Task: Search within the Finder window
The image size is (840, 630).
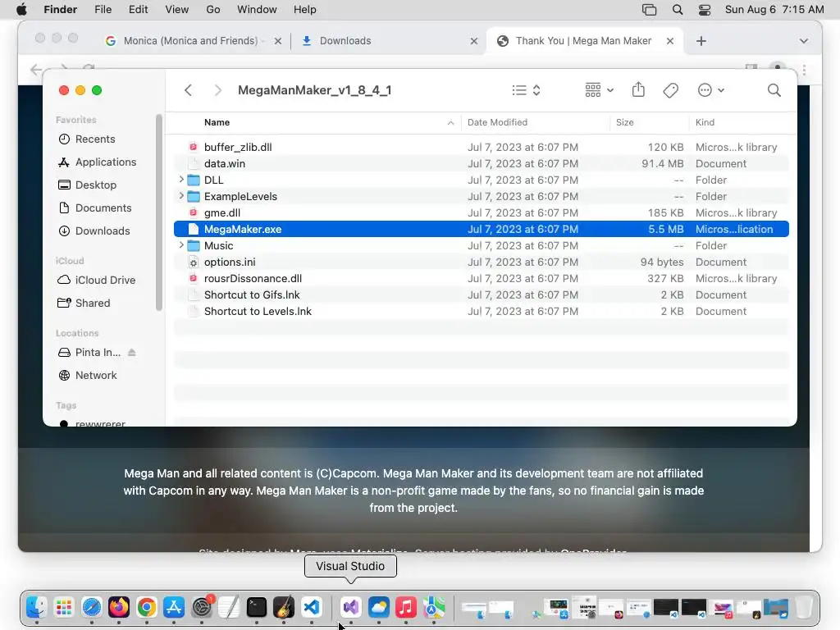Action: pyautogui.click(x=774, y=90)
